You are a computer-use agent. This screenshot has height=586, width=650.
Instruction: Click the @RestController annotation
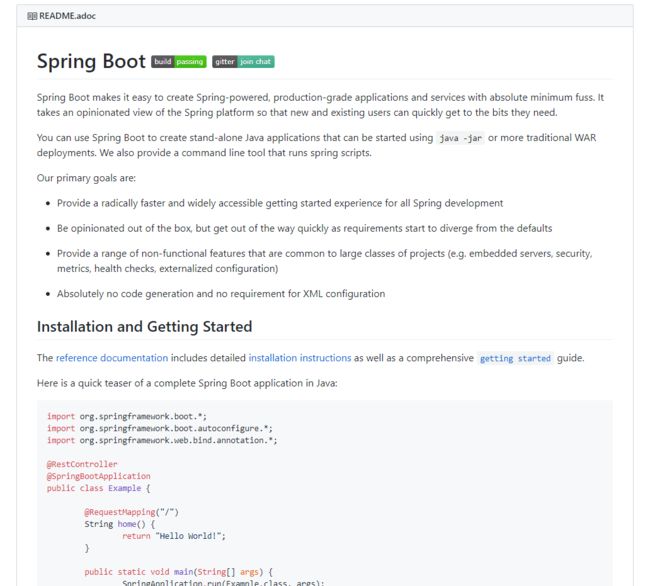pos(82,465)
